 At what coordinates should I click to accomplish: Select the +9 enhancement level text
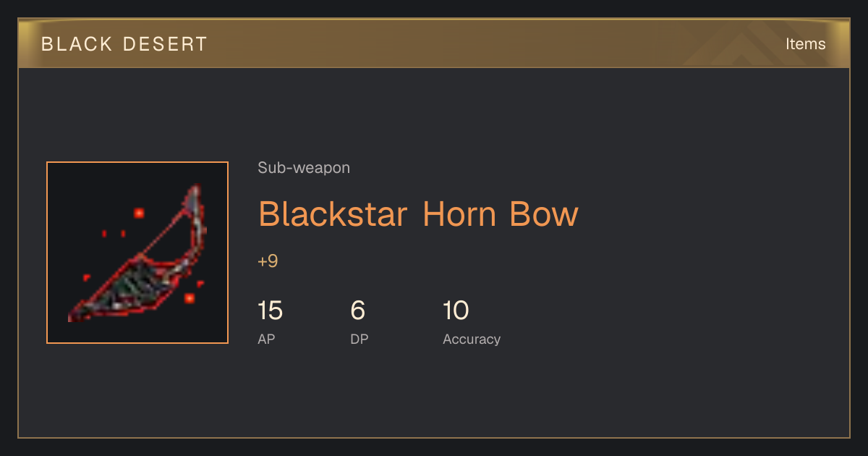coord(268,261)
